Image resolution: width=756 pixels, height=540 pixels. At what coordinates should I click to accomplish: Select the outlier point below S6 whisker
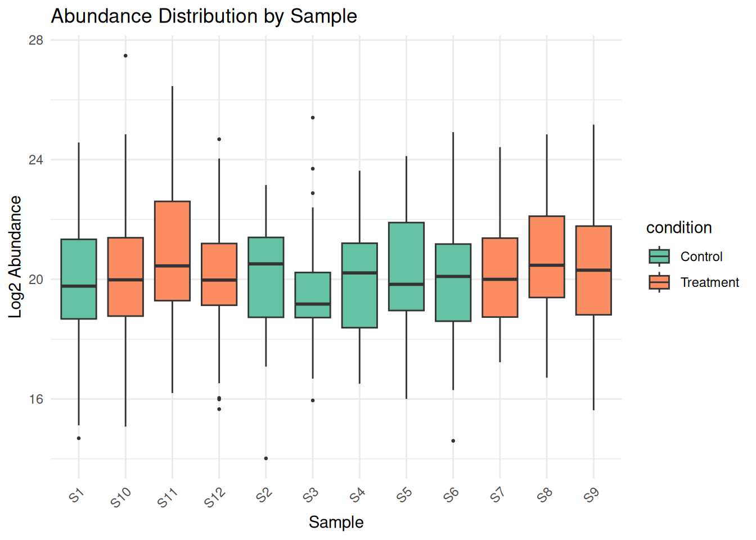tap(453, 441)
